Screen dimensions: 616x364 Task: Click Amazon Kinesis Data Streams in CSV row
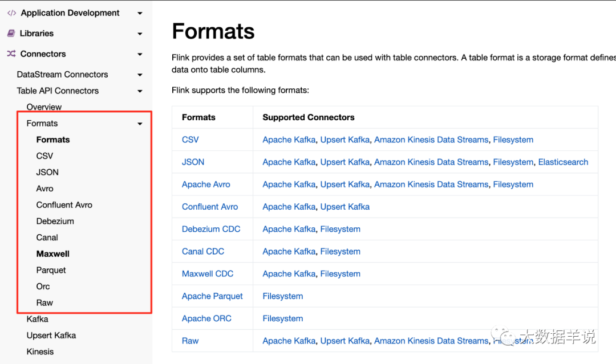click(431, 140)
